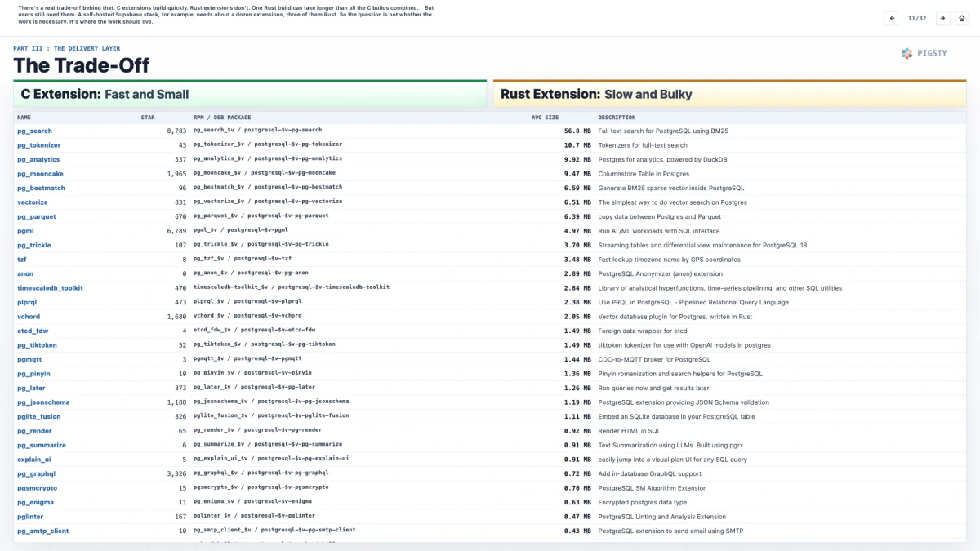This screenshot has width=980, height=551.
Task: Open the pg_graphql extension link
Action: (37, 473)
